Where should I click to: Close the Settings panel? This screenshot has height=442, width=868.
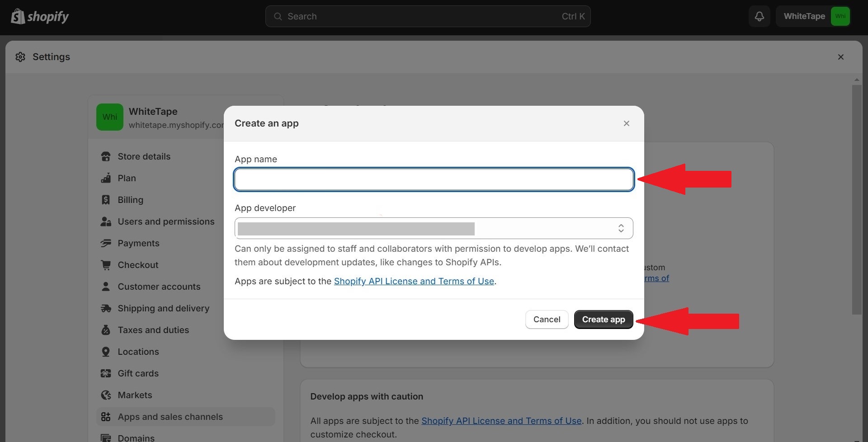click(841, 57)
